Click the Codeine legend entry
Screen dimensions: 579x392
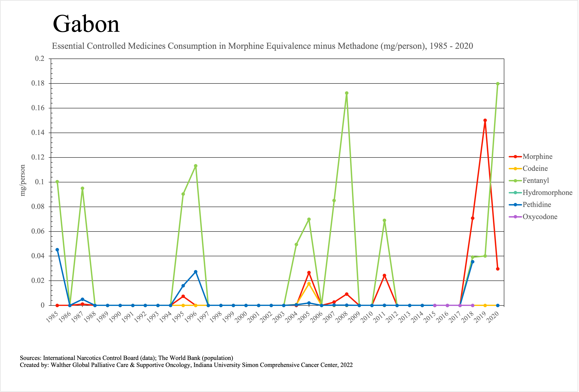(x=535, y=168)
